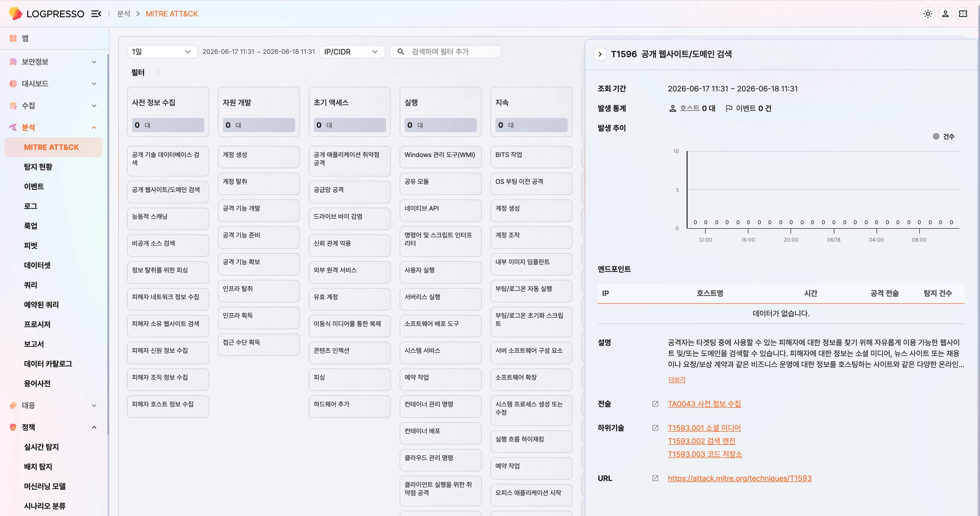Click the event flag icon in 발생 통계
This screenshot has height=516, width=980.
pos(729,109)
